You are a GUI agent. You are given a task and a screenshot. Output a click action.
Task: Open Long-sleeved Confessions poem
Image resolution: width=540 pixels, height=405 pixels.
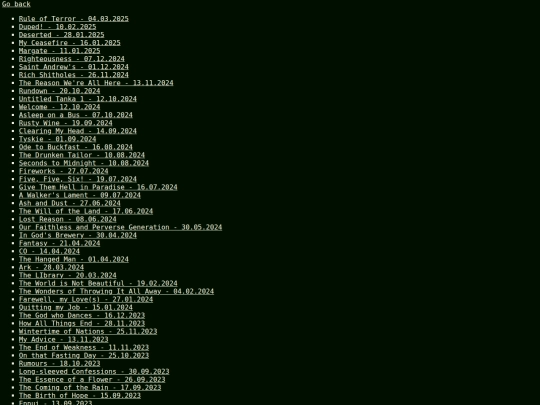coord(94,371)
